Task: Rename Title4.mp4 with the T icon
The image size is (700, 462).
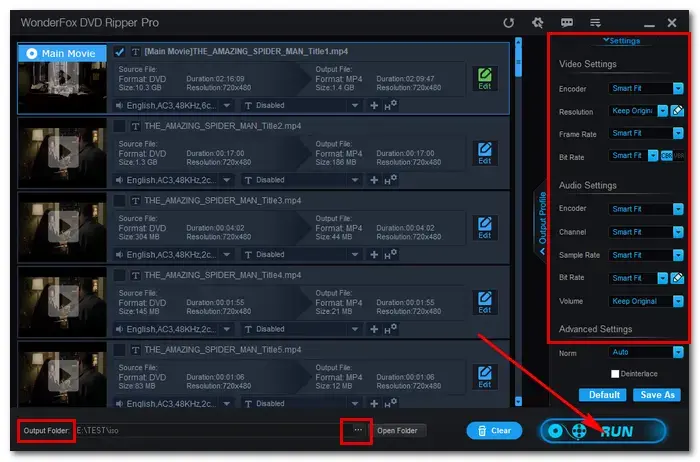Action: coord(135,275)
